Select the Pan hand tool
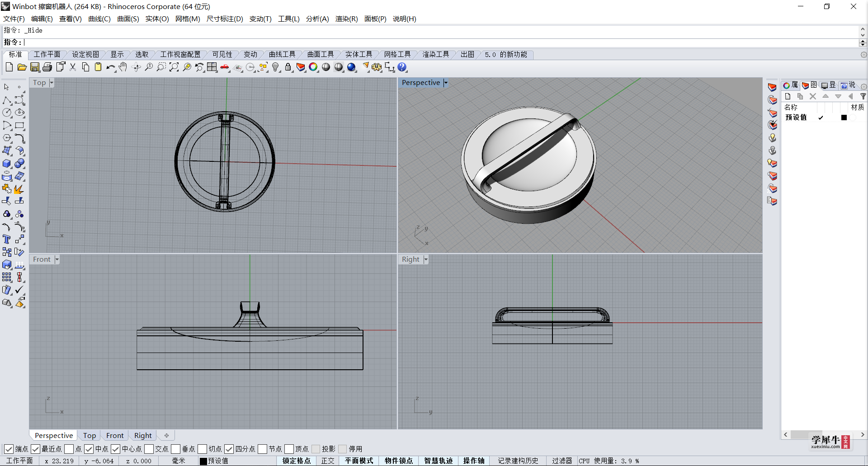This screenshot has width=868, height=466. tap(123, 67)
